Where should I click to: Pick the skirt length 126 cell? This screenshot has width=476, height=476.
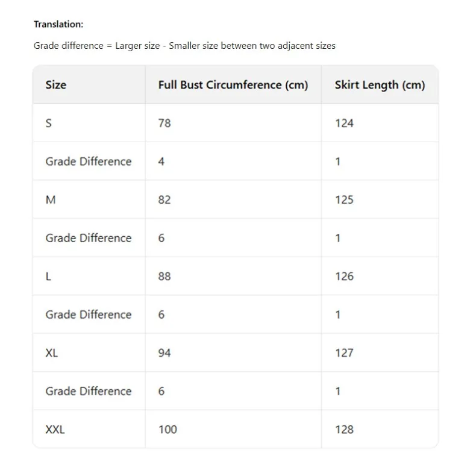pyautogui.click(x=344, y=276)
